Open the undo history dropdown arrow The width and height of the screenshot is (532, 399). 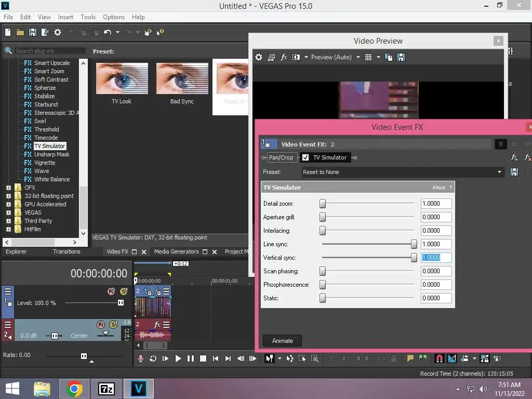[x=117, y=32]
